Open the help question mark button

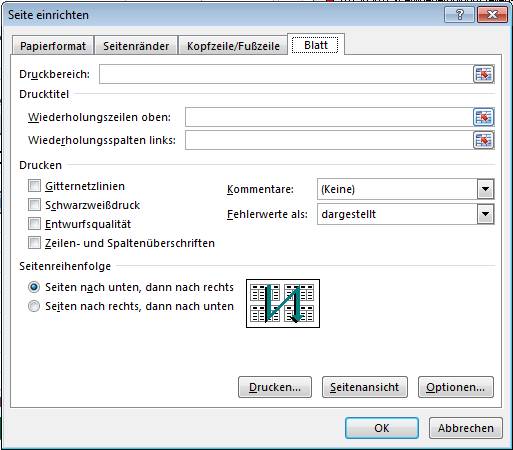coord(459,15)
